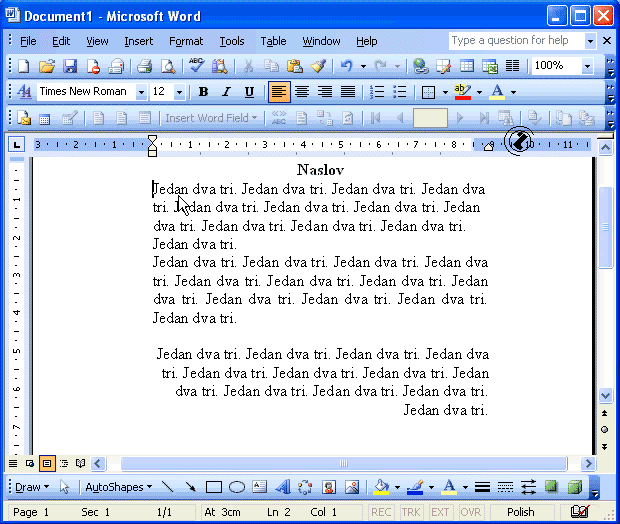Insert a table from the toolbar

[x=467, y=66]
